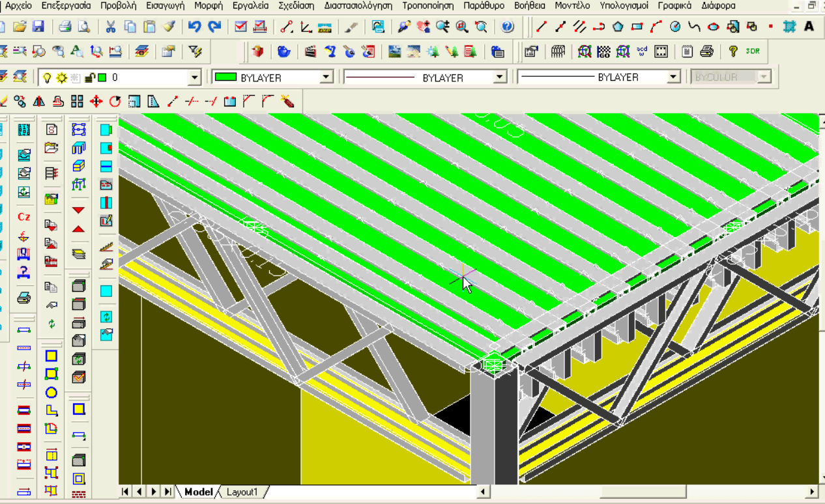This screenshot has height=504, width=825.
Task: Jump to last layout tab arrow
Action: pyautogui.click(x=168, y=492)
